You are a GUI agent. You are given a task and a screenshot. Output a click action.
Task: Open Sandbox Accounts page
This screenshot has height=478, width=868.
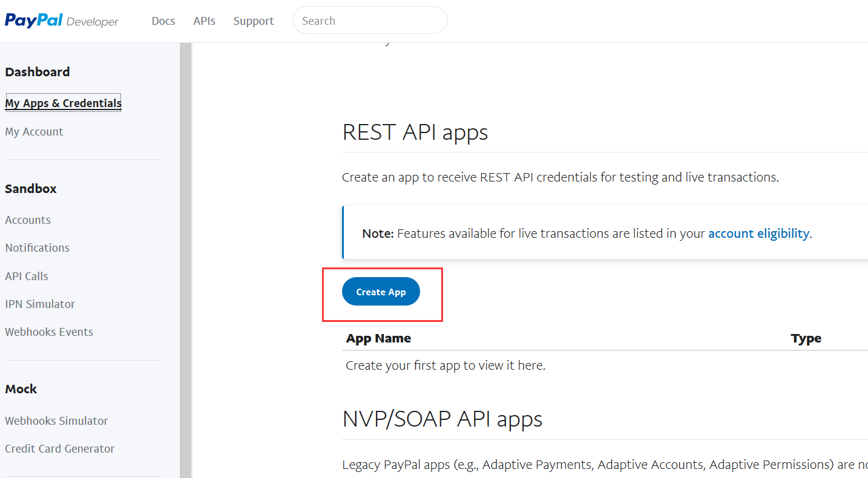[28, 220]
